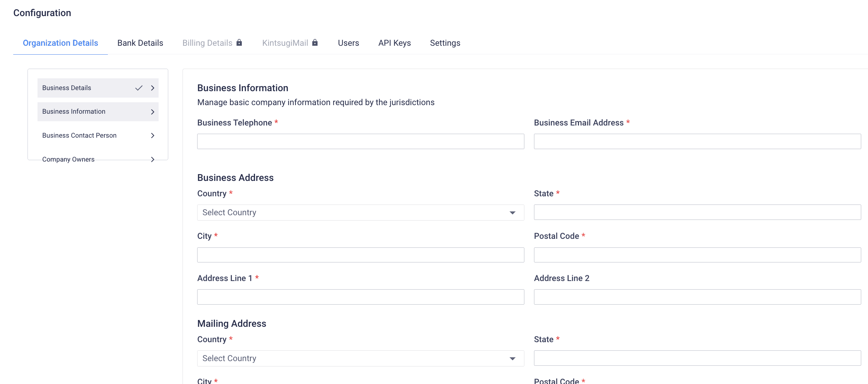Open the Business Address Country dropdown
Image resolution: width=868 pixels, height=384 pixels.
point(360,212)
